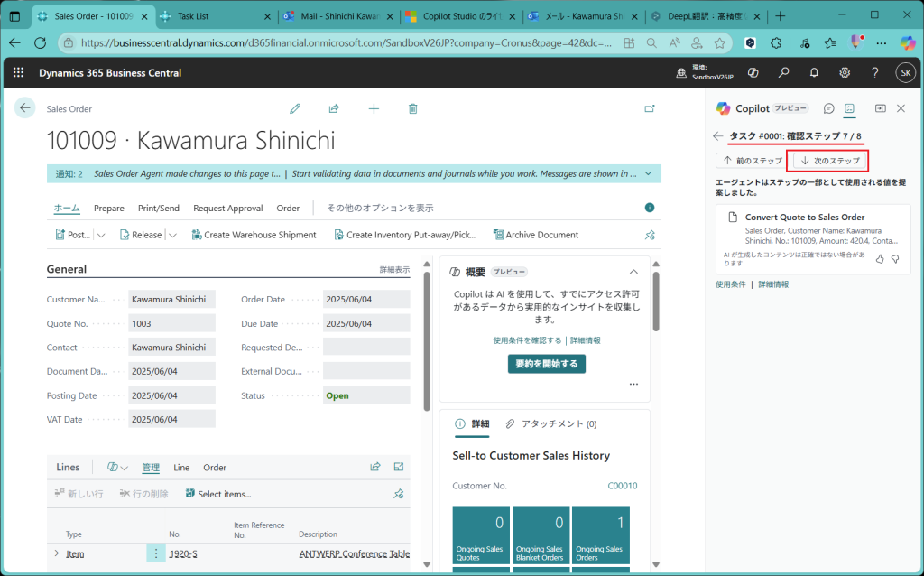Screen dimensions: 924x576
Task: Open the Convert Quote to Sales Order card
Action: point(813,239)
